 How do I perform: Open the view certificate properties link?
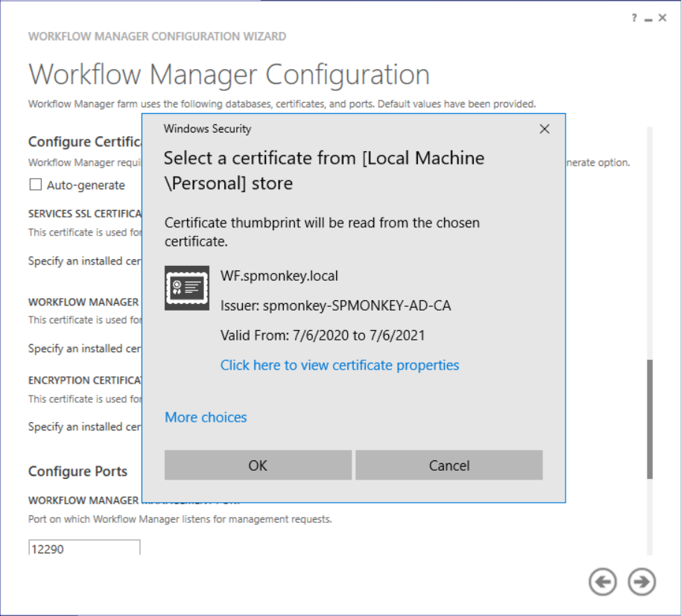tap(340, 365)
